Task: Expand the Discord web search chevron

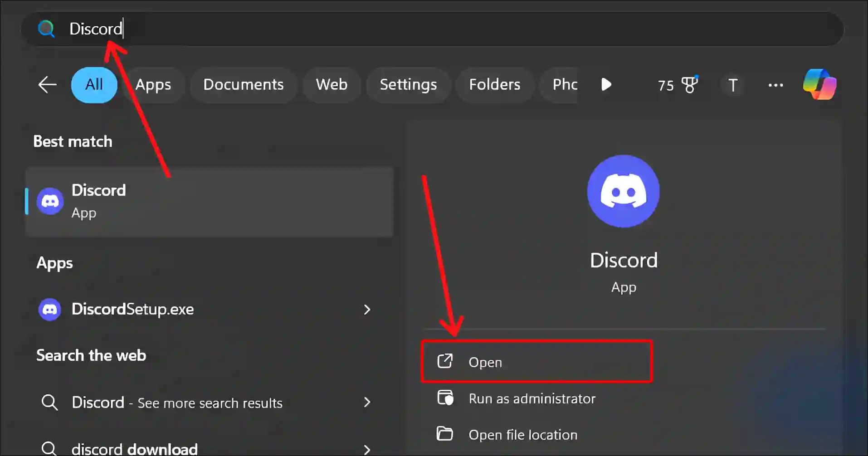Action: click(367, 402)
